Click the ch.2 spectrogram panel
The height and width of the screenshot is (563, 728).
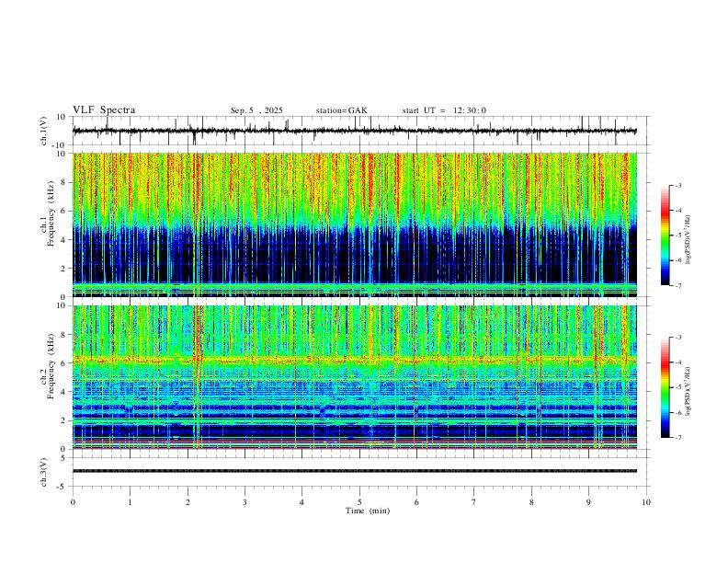[x=355, y=377]
